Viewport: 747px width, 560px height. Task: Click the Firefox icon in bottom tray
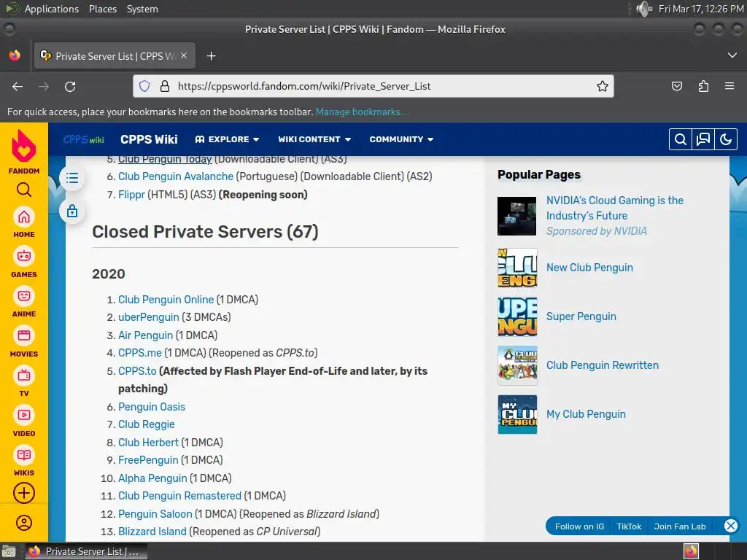pos(691,551)
